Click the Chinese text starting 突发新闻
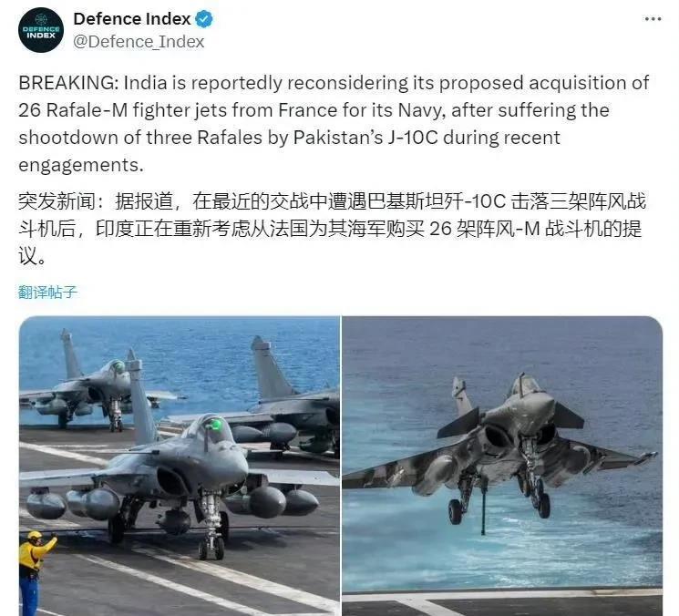This screenshot has width=679, height=616. [332, 201]
